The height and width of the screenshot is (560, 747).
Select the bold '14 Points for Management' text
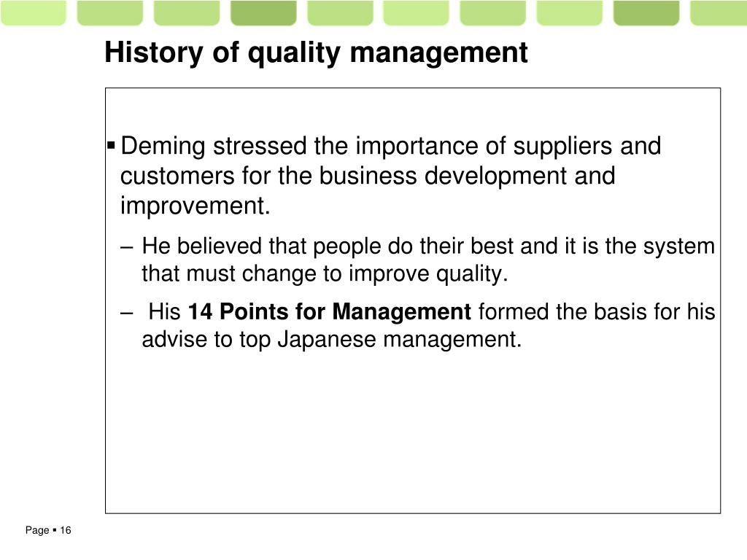330,312
